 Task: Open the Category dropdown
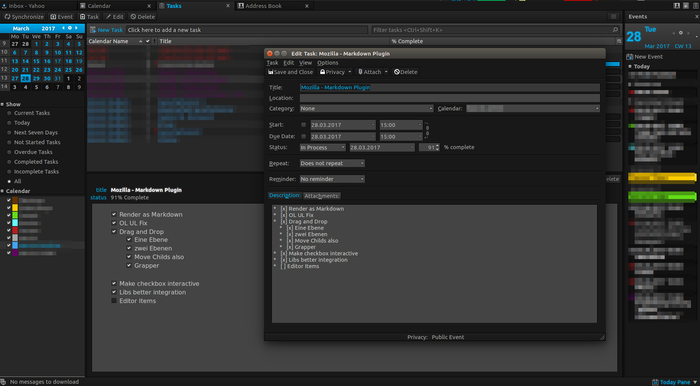click(x=367, y=108)
